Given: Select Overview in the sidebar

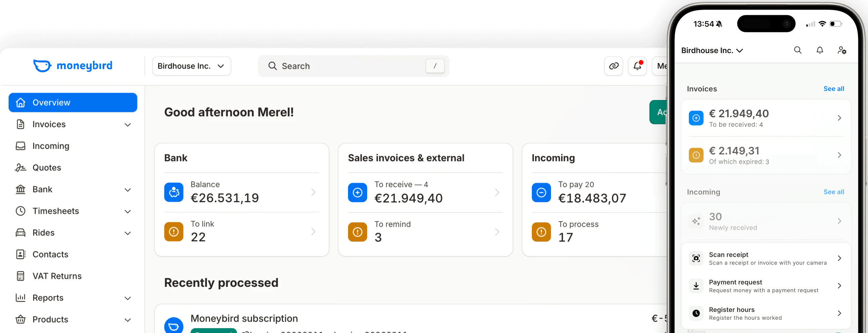Looking at the screenshot, I should [x=73, y=102].
